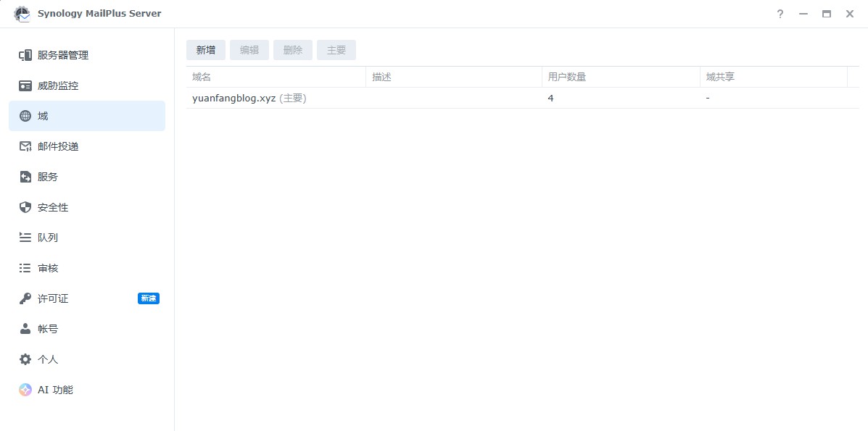Click the globe icon for 域

click(25, 116)
